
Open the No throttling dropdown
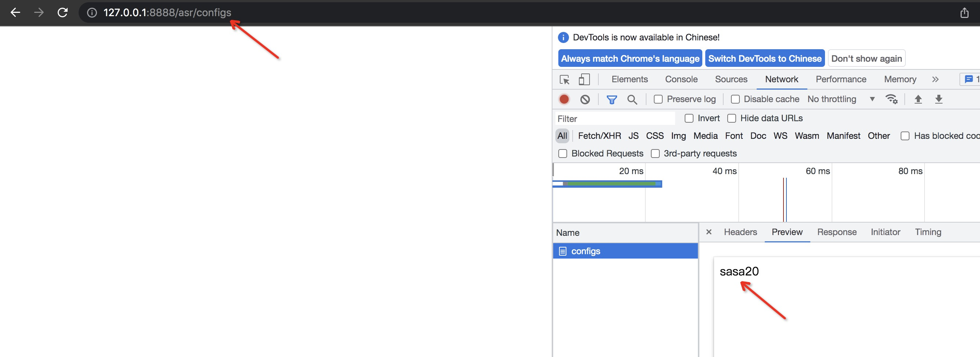pyautogui.click(x=841, y=99)
